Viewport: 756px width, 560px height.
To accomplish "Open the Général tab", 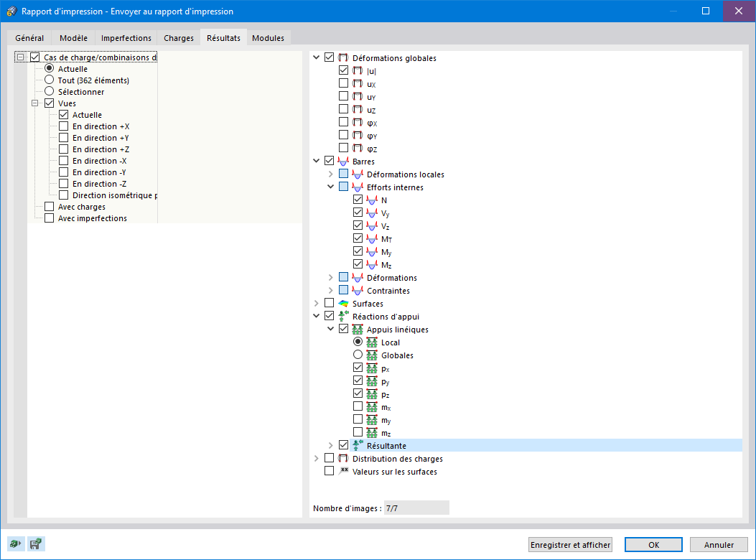I will pyautogui.click(x=29, y=37).
